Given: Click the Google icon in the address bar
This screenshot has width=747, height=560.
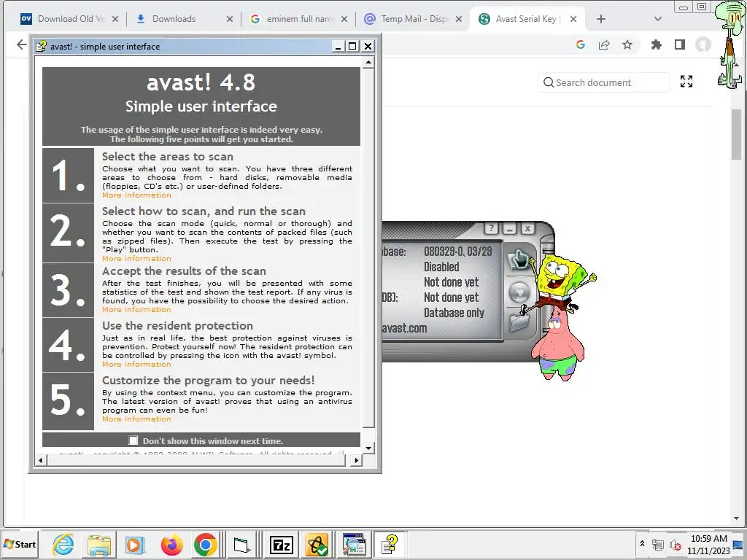Looking at the screenshot, I should click(580, 44).
